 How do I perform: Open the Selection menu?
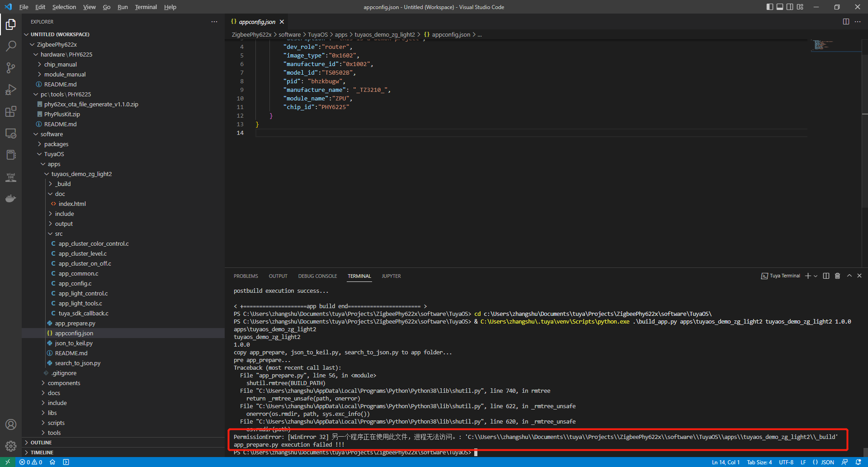point(64,7)
